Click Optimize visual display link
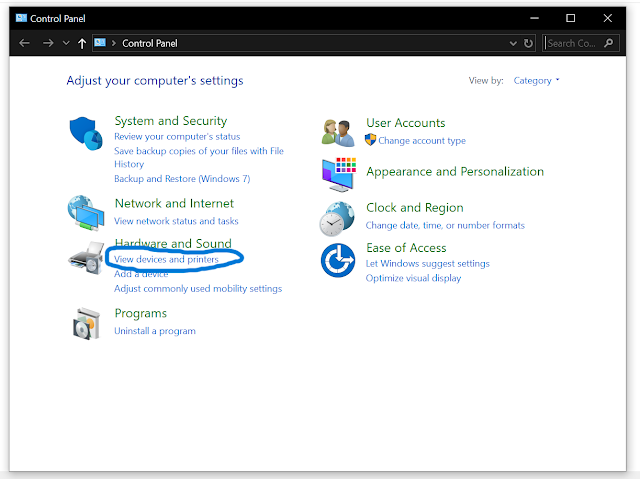Screen dimensions: 640x479 point(413,278)
